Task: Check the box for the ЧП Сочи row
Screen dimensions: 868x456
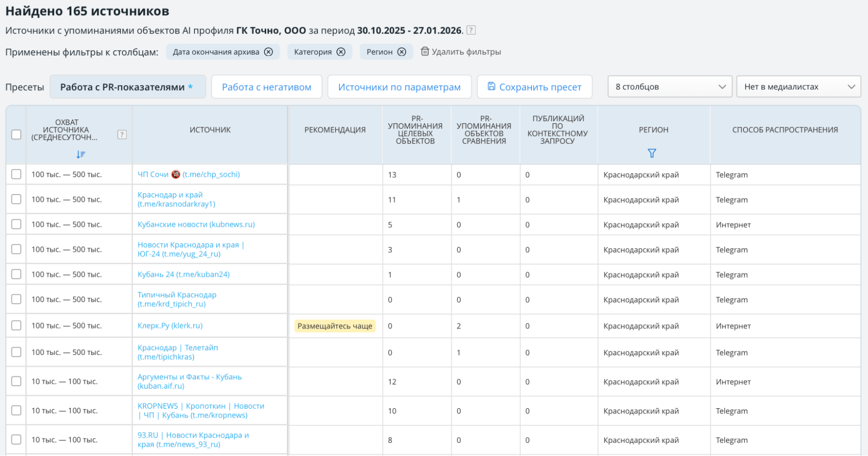Action: coord(16,174)
